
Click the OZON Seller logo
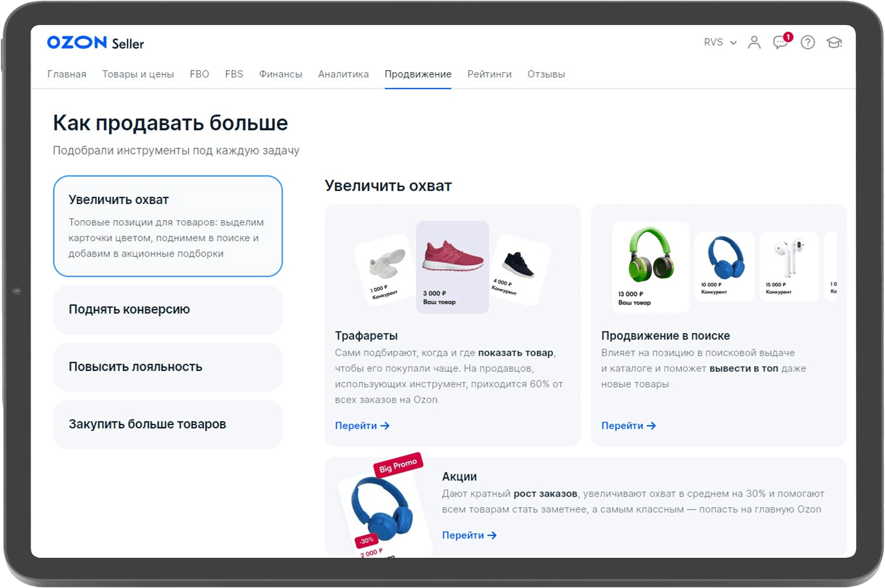95,43
